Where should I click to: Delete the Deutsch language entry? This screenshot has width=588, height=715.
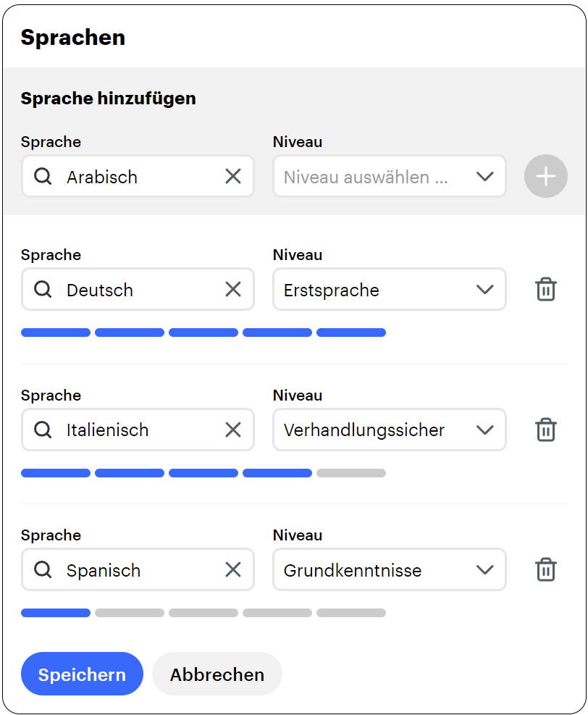pos(545,290)
